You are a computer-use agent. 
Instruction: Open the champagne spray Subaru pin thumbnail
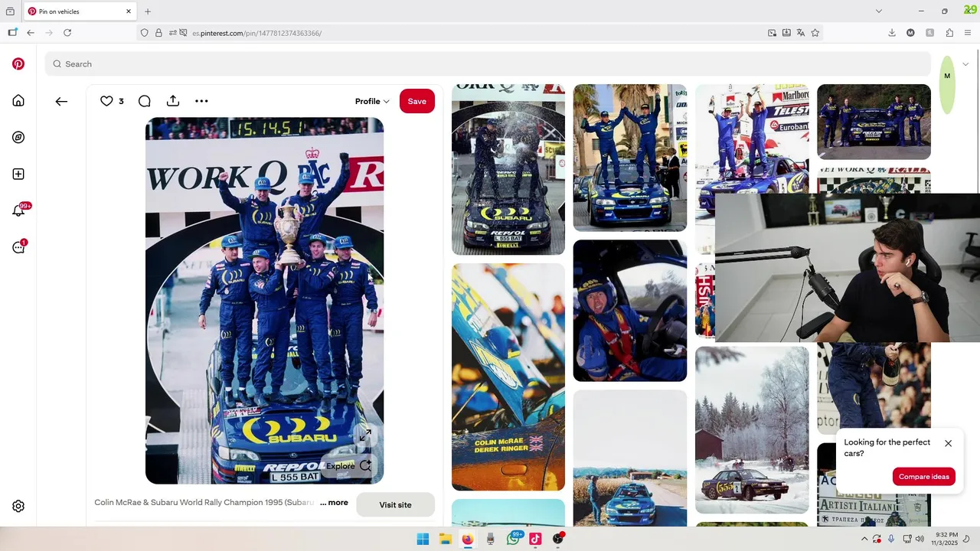[x=508, y=169]
